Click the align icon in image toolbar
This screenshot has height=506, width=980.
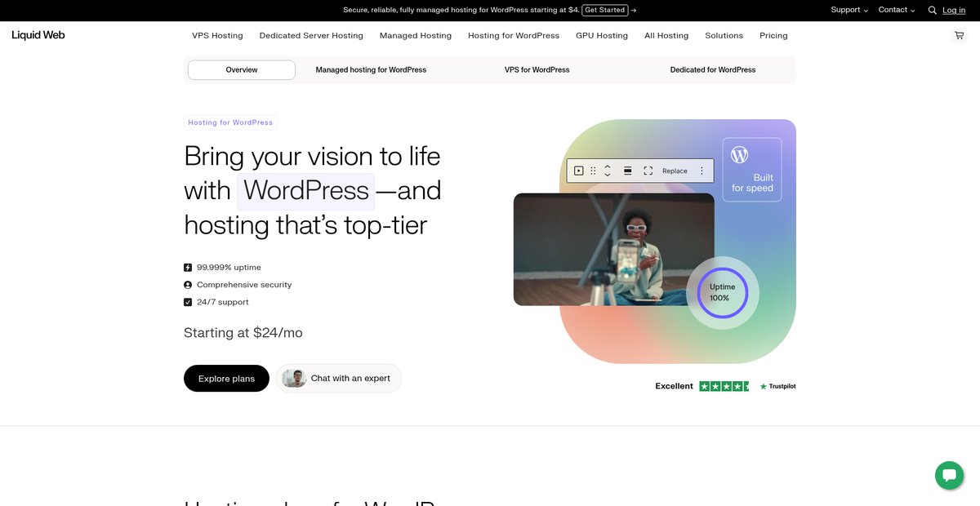pyautogui.click(x=628, y=171)
